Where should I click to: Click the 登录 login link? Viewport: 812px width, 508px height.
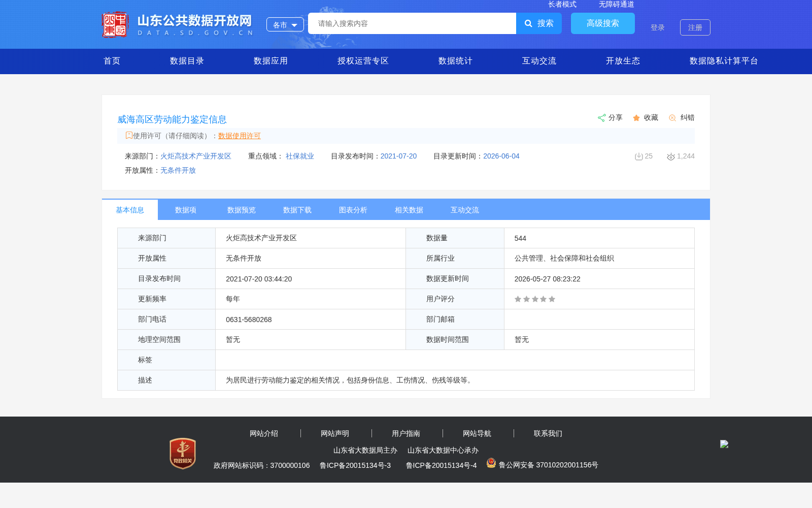pos(658,27)
